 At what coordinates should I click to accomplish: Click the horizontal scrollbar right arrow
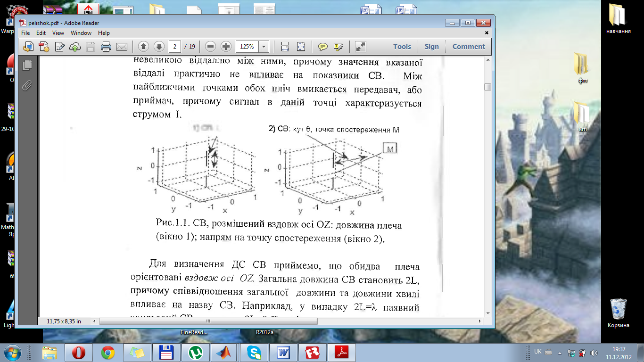click(479, 321)
